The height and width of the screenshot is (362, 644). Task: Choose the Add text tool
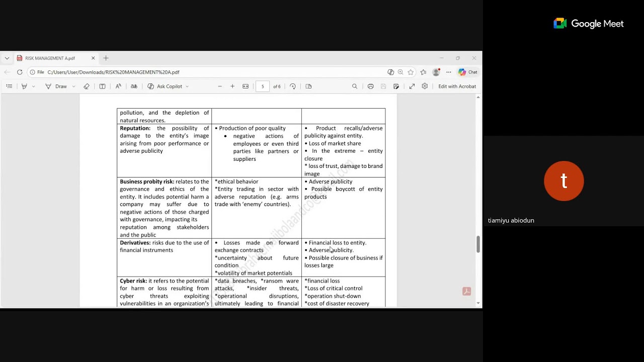click(102, 86)
